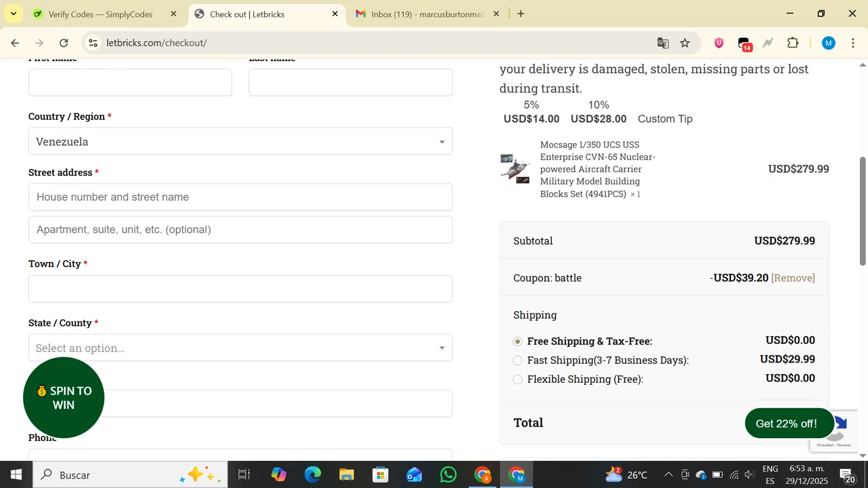
Task: Close the Verify Codes SimplyCodes tab
Action: [174, 14]
